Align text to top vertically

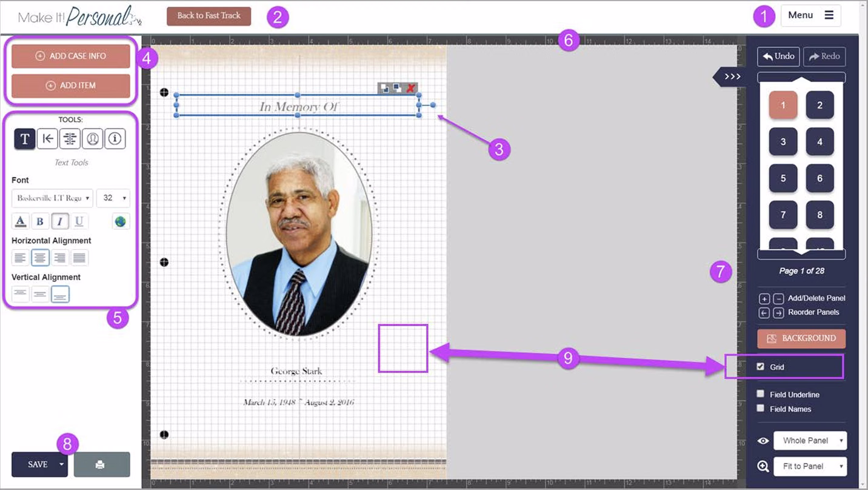point(21,294)
